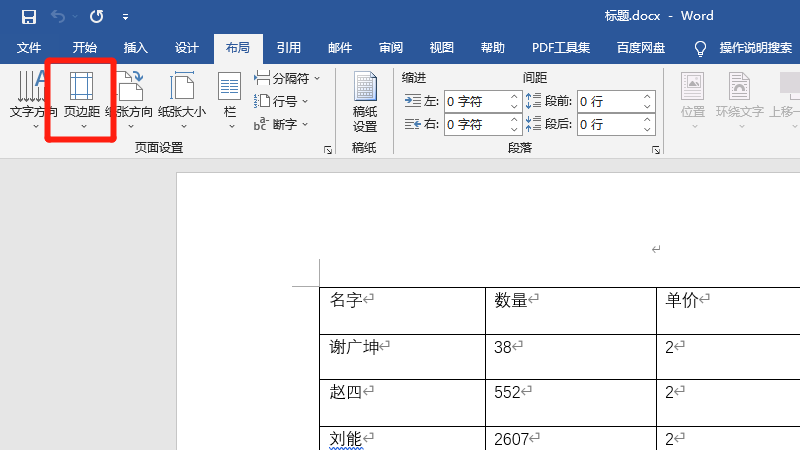Screen dimensions: 800x450
Task: Expand the 行号 line numbers dropdown
Action: [x=305, y=101]
